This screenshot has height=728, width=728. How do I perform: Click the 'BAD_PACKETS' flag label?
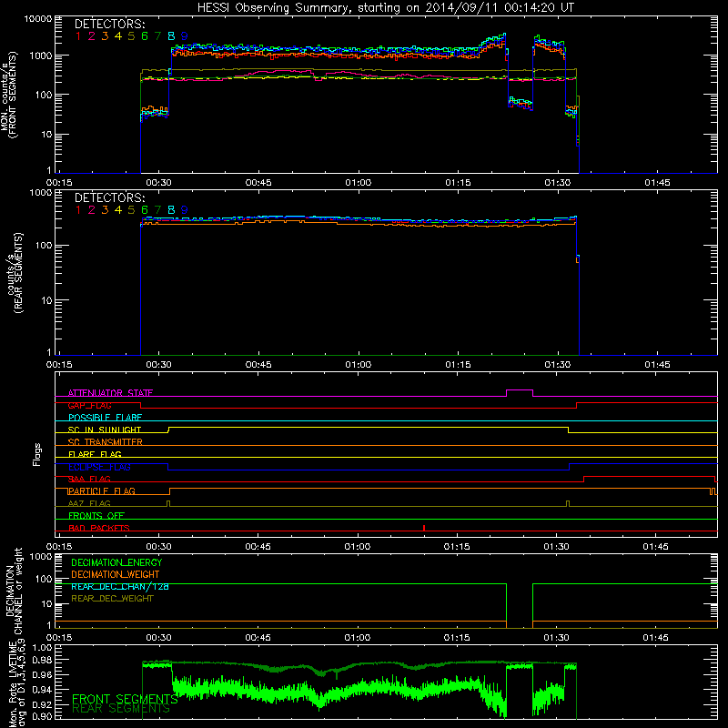[99, 528]
